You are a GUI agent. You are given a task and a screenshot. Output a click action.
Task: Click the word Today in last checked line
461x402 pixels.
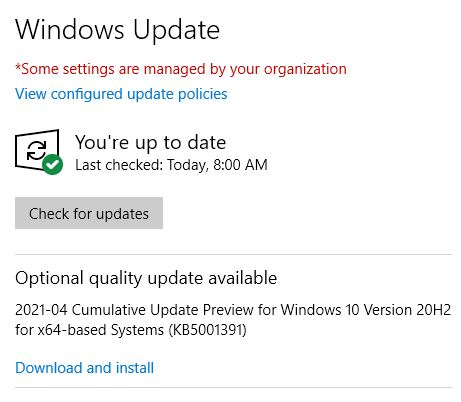pos(188,165)
